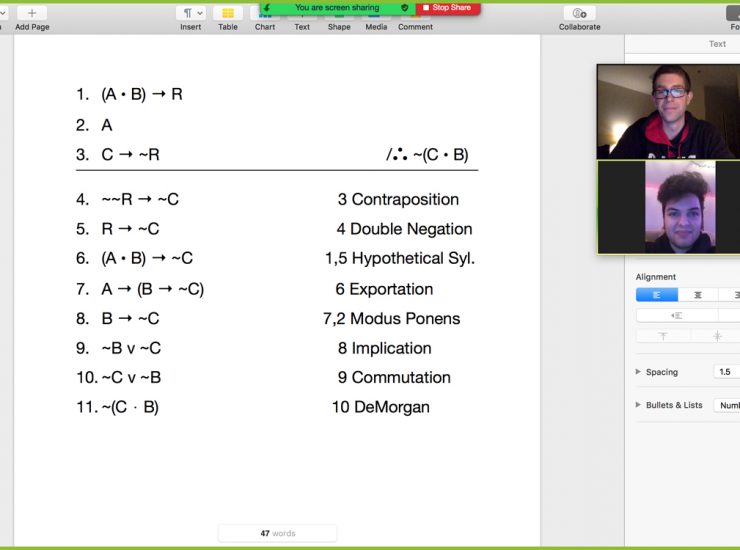
Task: Click the Shape toolbar item
Action: pos(339,18)
